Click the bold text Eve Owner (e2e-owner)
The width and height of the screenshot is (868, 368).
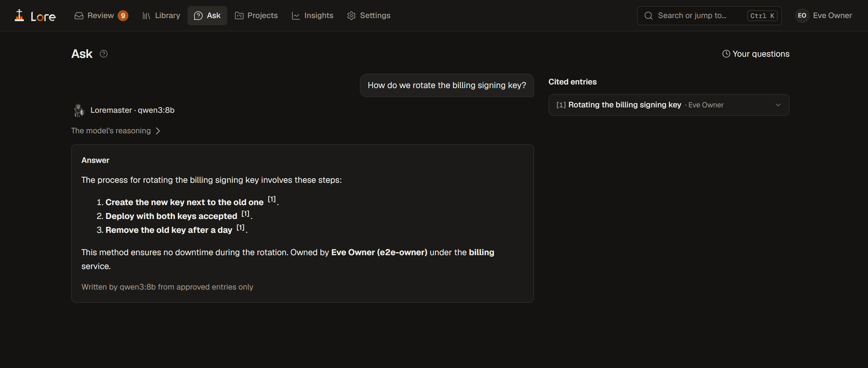[x=379, y=252]
